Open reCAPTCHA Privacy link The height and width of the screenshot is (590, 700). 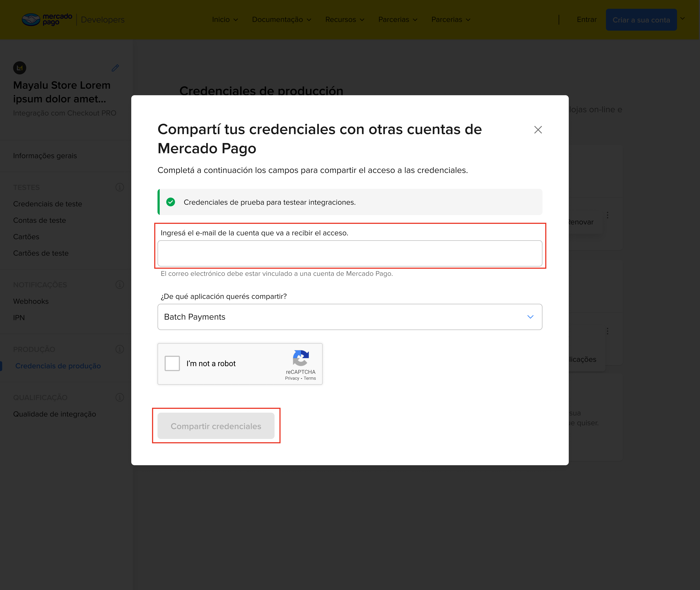292,378
